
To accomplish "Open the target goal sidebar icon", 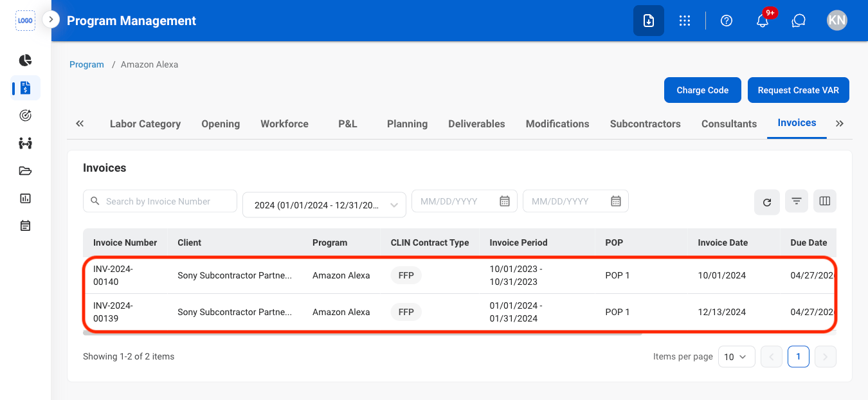I will [25, 116].
